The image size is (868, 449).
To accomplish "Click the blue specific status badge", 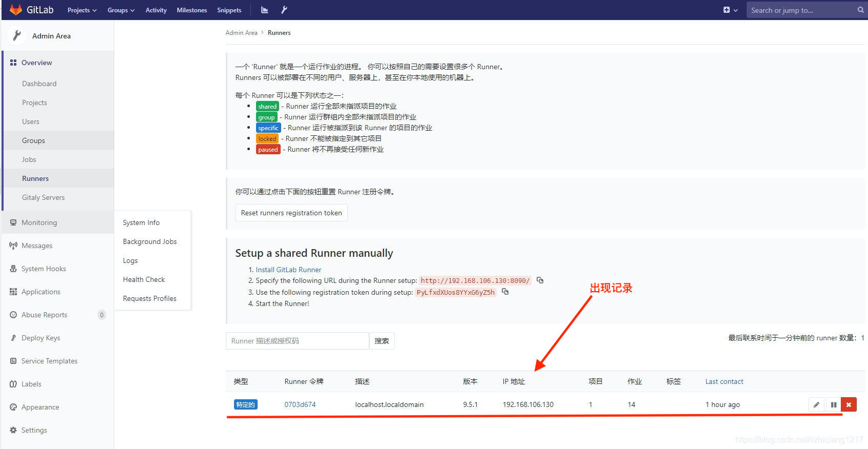I will (x=268, y=128).
